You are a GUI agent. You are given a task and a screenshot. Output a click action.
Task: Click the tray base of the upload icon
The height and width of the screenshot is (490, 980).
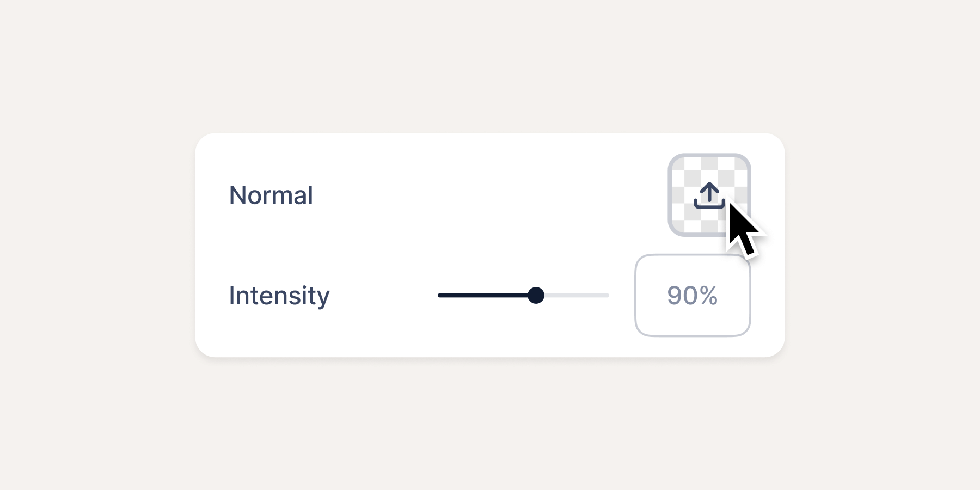709,205
